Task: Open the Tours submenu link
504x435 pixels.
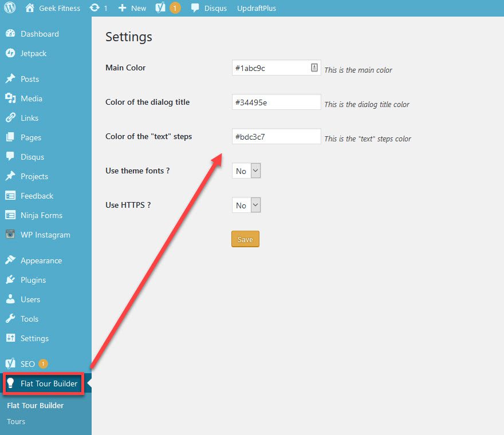Action: pyautogui.click(x=15, y=421)
